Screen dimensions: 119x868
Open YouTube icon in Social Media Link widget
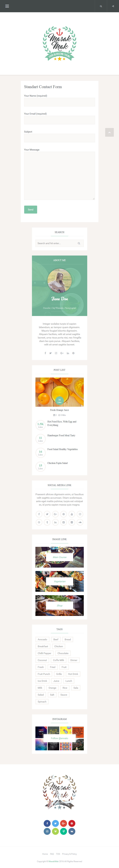click(72, 514)
